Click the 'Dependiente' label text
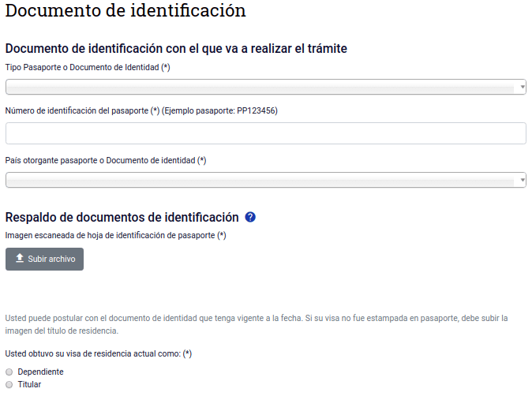Image resolution: width=532 pixels, height=396 pixels. point(41,372)
